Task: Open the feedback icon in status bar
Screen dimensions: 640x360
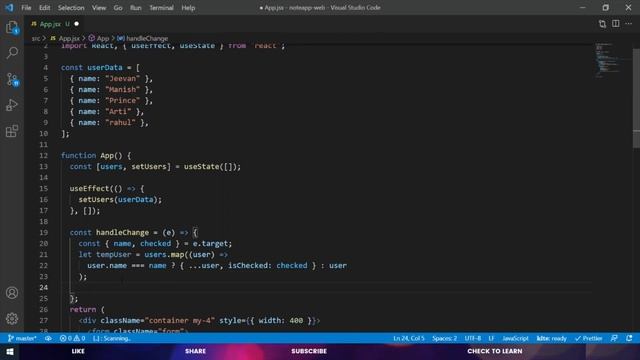Action: pyautogui.click(x=614, y=338)
